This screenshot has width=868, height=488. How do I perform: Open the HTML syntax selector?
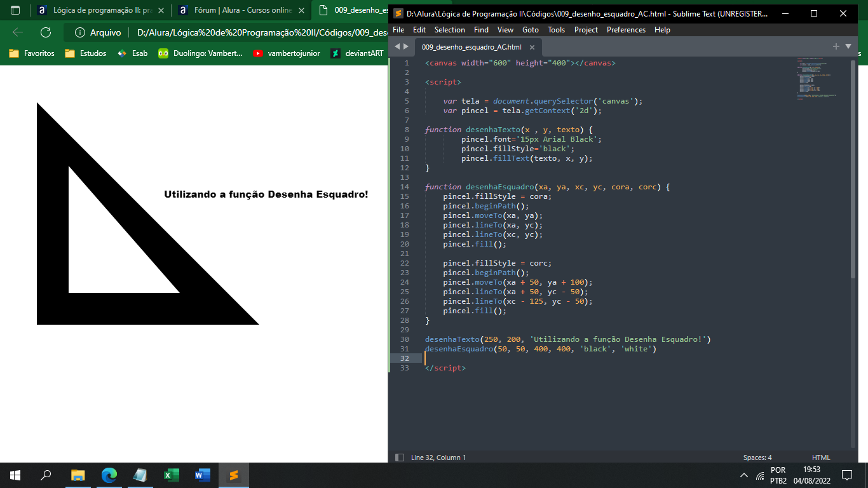pyautogui.click(x=821, y=457)
